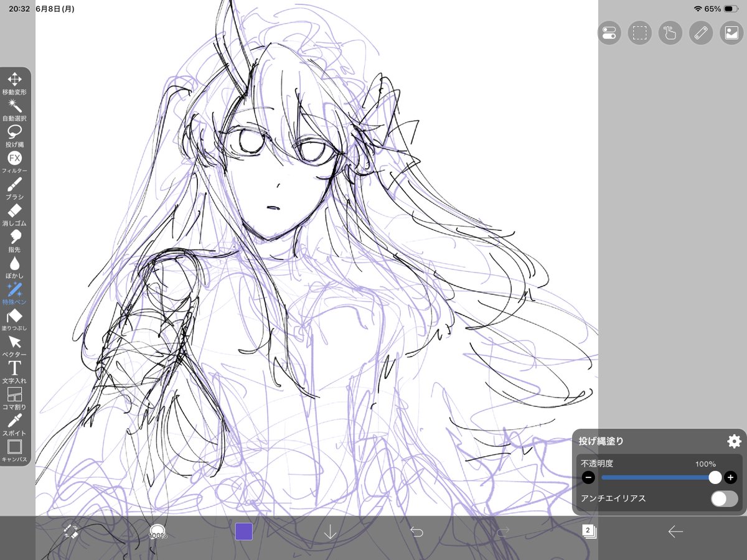The width and height of the screenshot is (747, 560).
Task: Select the 塗りつぶし bucket fill tool
Action: (x=15, y=319)
